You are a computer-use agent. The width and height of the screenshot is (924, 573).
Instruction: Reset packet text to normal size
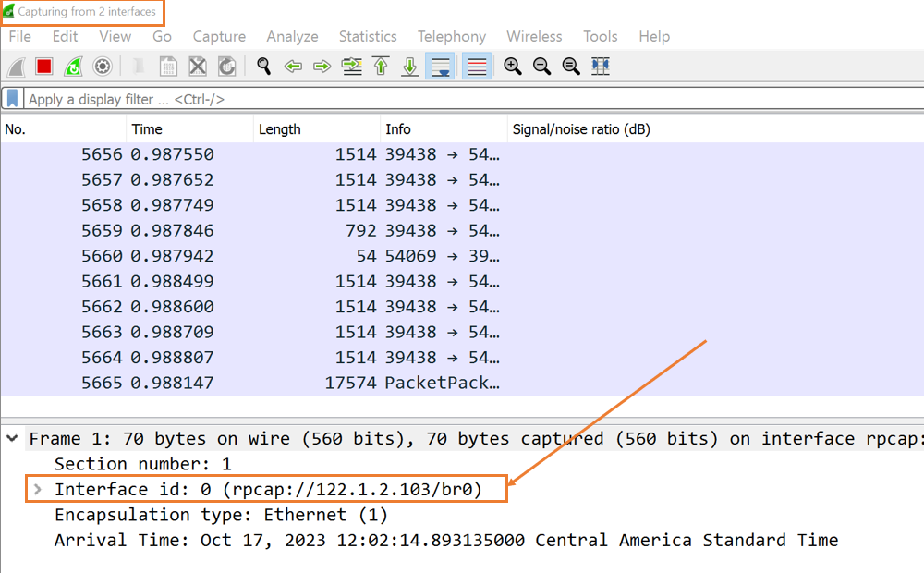(571, 67)
